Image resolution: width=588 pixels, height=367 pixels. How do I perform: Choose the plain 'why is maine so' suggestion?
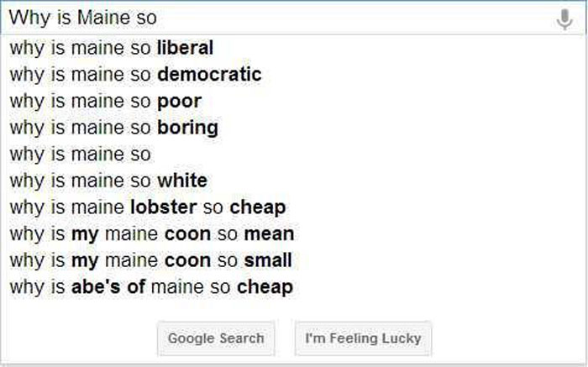pos(293,155)
